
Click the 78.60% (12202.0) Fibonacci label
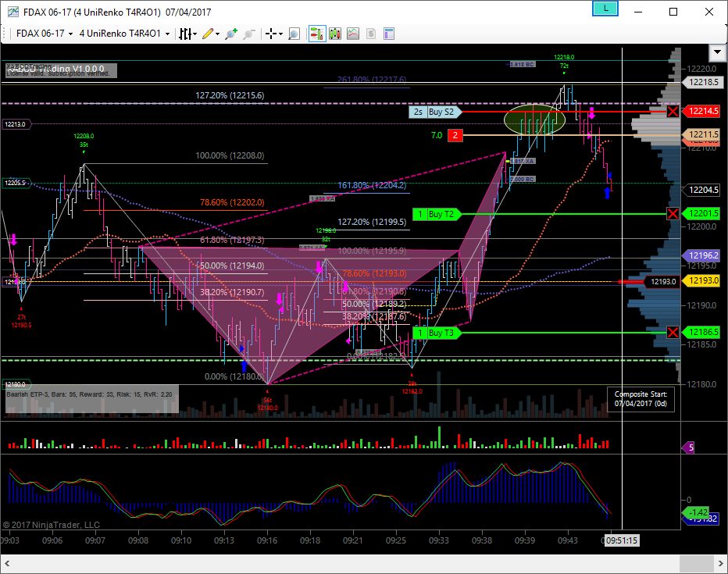[232, 202]
